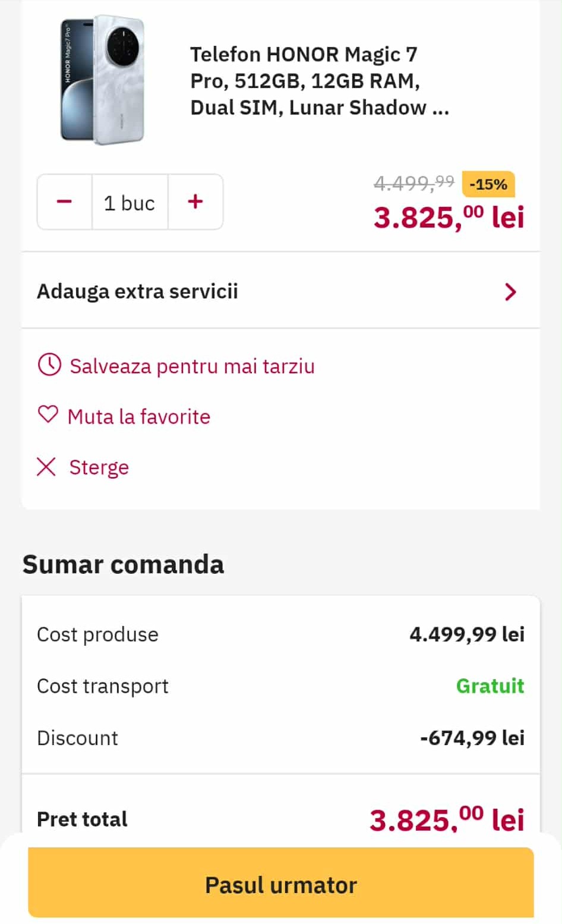This screenshot has height=924, width=562.
Task: Expand the chevron beside Adauga extra servicii
Action: tap(510, 292)
